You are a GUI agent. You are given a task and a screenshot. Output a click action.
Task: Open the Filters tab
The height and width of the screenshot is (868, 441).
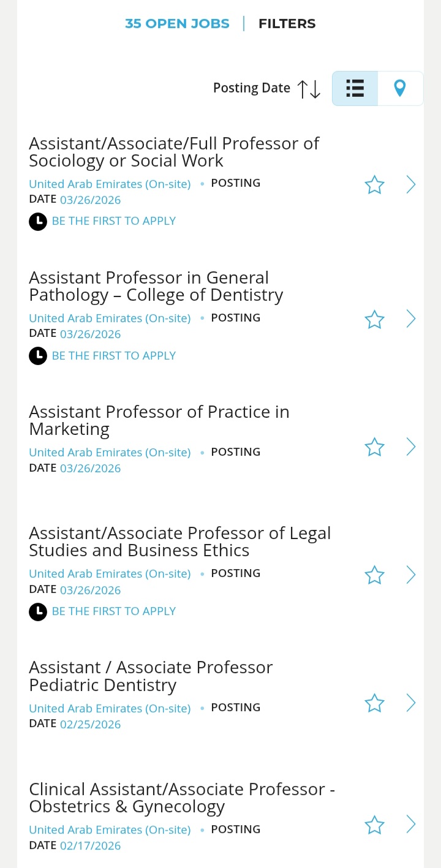pyautogui.click(x=287, y=24)
